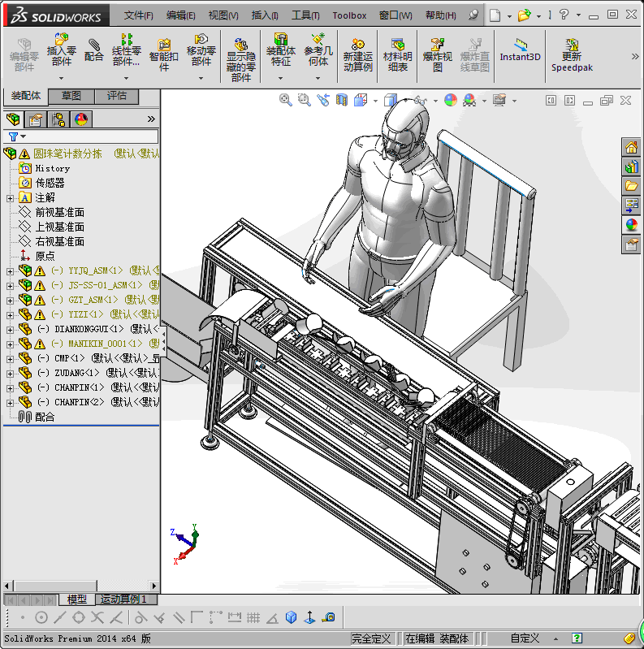Open Design Library icon in task pane

click(631, 167)
